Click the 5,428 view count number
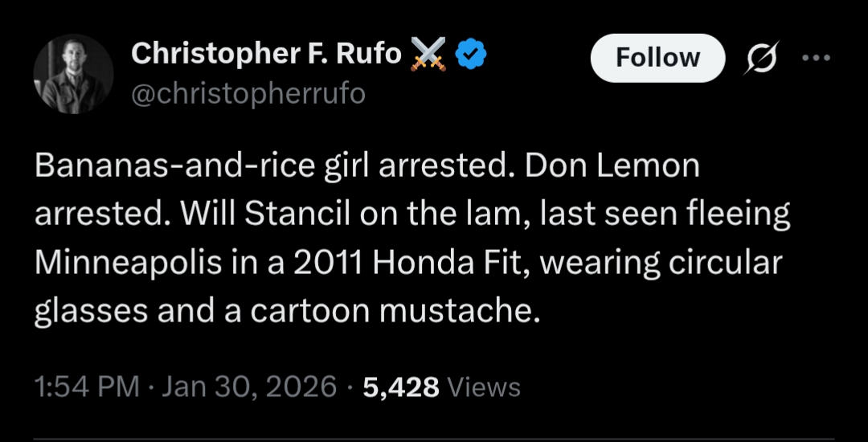Image resolution: width=868 pixels, height=442 pixels. [x=401, y=387]
